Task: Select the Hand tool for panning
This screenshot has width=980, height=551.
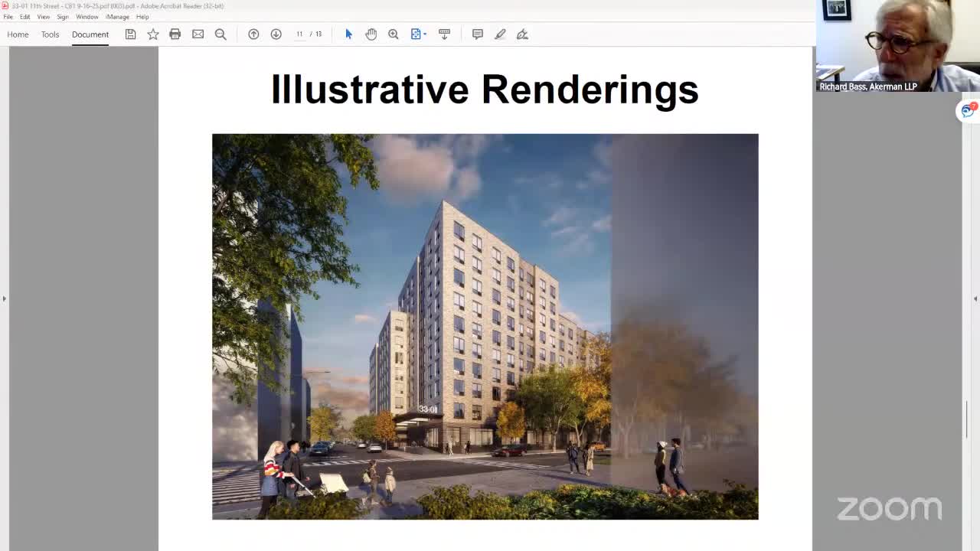Action: [371, 34]
